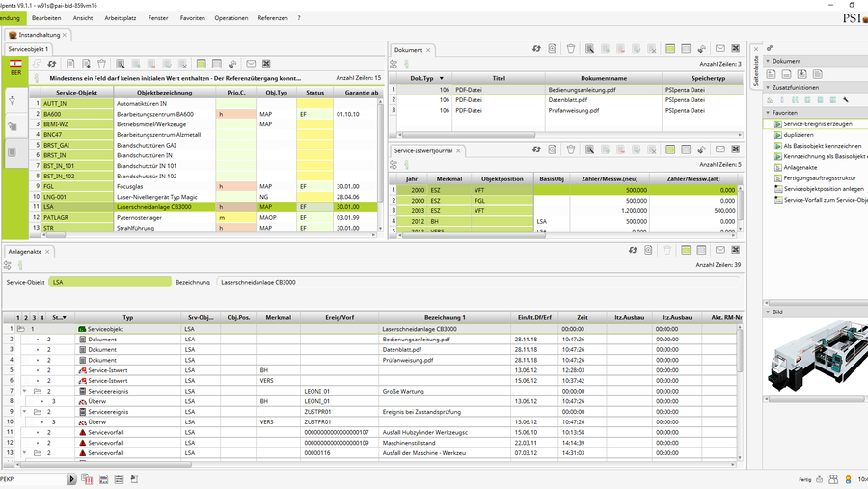The width and height of the screenshot is (868, 489).
Task: Click the refresh icon in Dokument panel toolbar
Action: tap(536, 49)
